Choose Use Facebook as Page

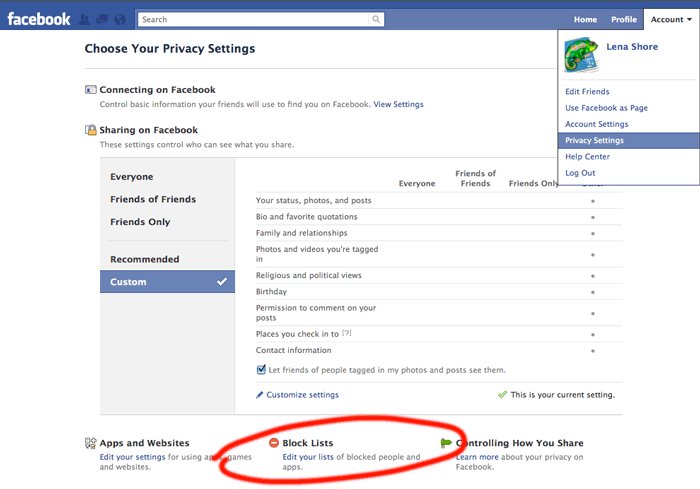[606, 108]
